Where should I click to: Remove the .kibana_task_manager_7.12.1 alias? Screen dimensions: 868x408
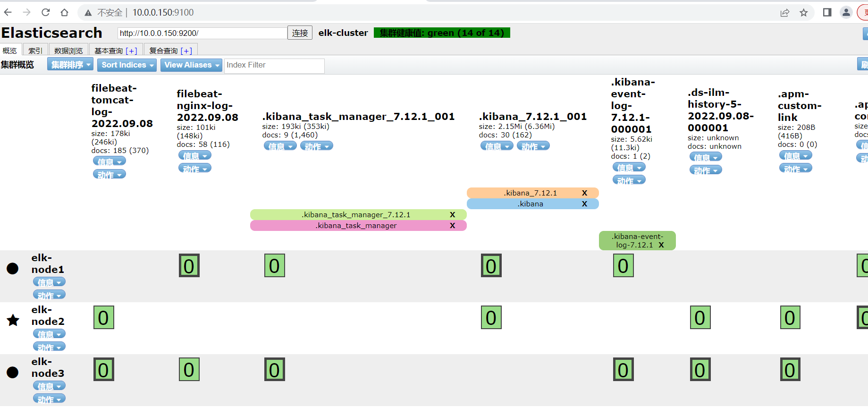(x=452, y=214)
